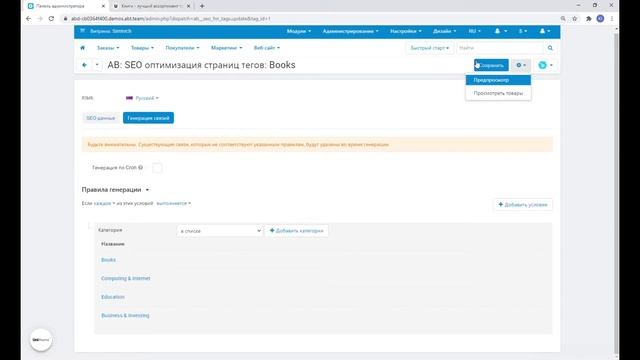Click the round floating widget badge at bottom left
The height and width of the screenshot is (360, 640).
coord(41,340)
